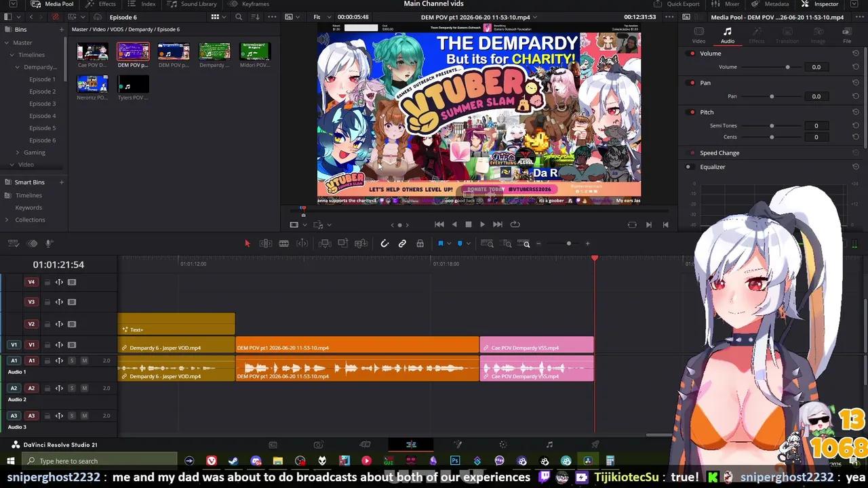Open the flag color dropdown arrow

click(x=448, y=244)
